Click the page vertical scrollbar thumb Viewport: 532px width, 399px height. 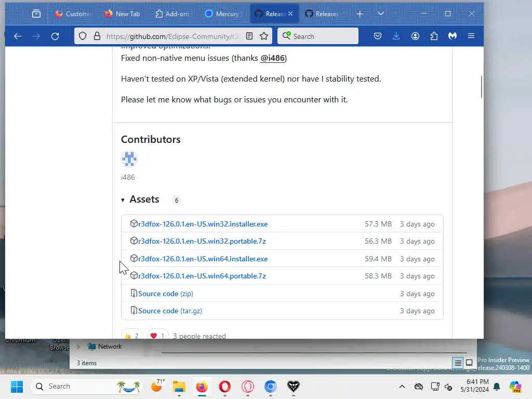coord(482,87)
